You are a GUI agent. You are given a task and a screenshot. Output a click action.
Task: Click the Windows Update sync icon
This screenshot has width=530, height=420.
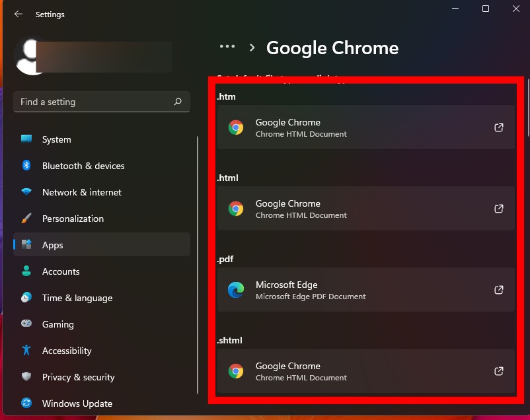pos(26,403)
